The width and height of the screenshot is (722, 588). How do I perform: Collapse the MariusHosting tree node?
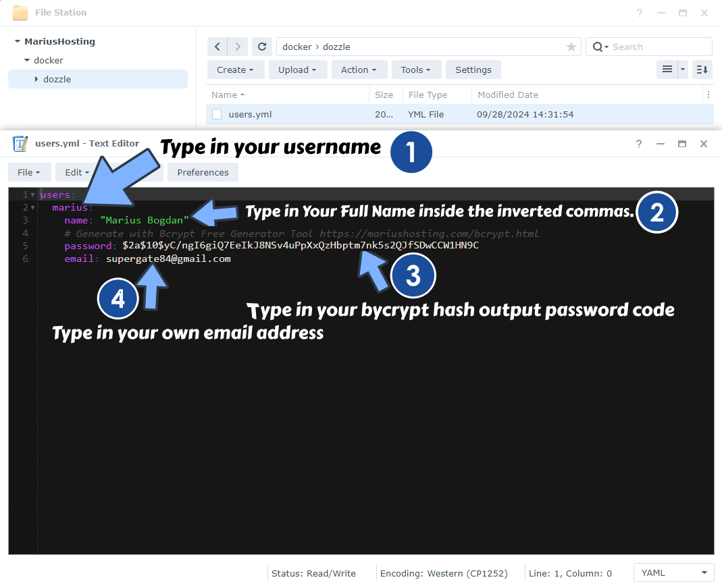(18, 41)
